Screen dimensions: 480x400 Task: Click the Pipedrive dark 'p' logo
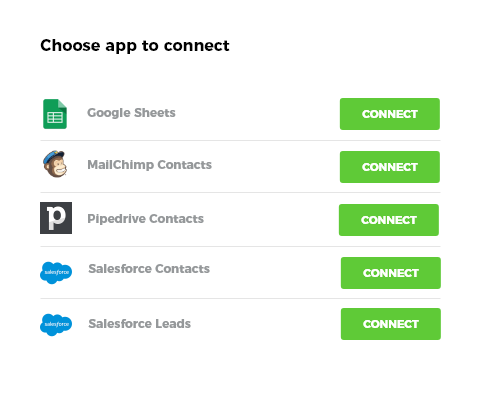pyautogui.click(x=56, y=218)
